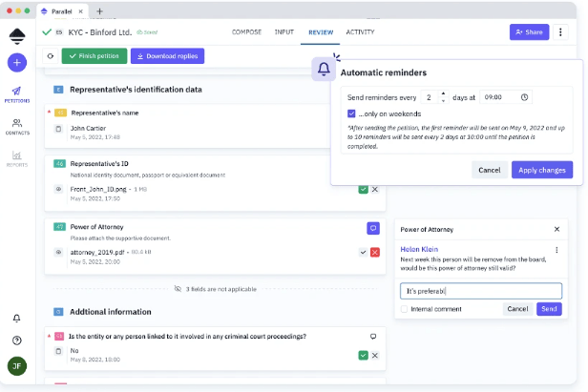Screen dimensions: 588x392
Task: Open the Reports section in sidebar
Action: [17, 158]
